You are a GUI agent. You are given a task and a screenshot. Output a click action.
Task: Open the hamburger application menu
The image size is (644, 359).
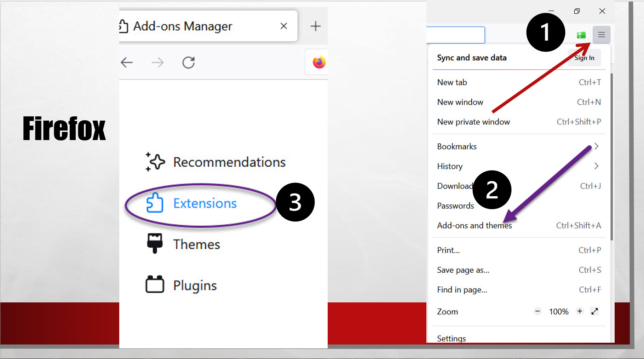pos(601,35)
